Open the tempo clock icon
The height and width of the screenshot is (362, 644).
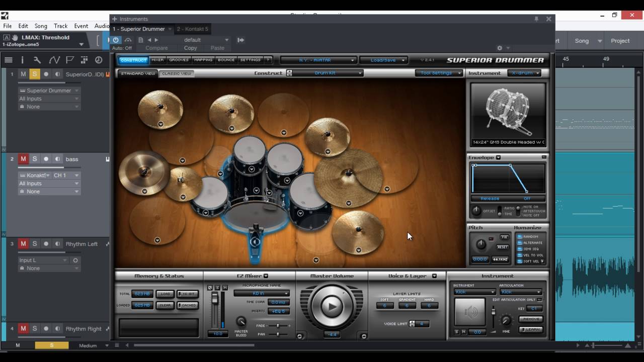[x=99, y=60]
